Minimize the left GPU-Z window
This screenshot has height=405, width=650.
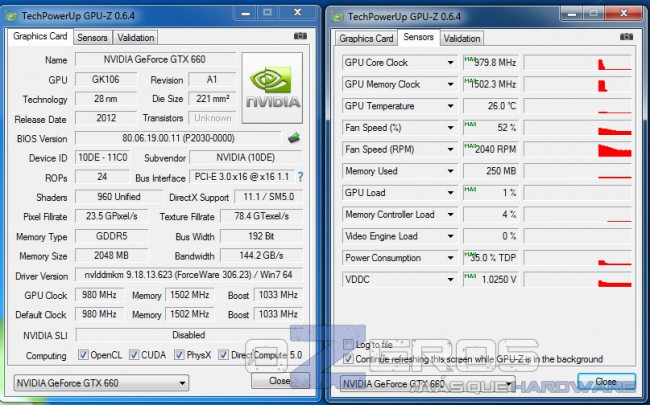(x=245, y=13)
